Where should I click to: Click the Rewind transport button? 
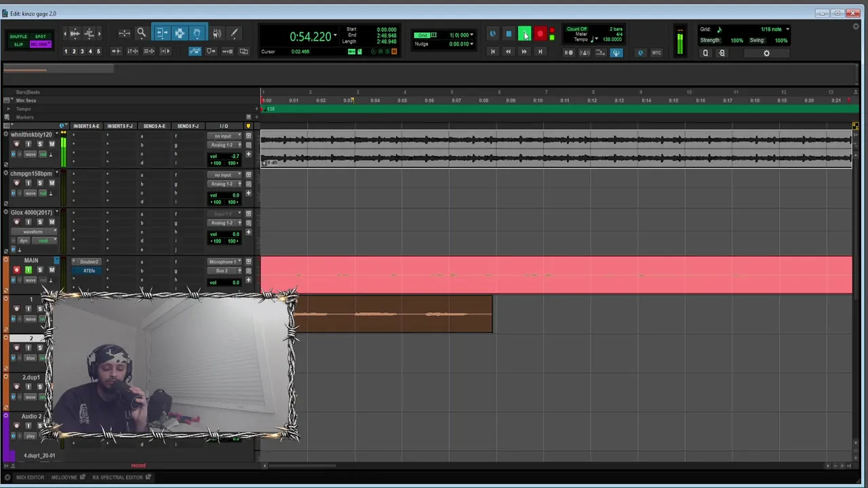point(508,52)
